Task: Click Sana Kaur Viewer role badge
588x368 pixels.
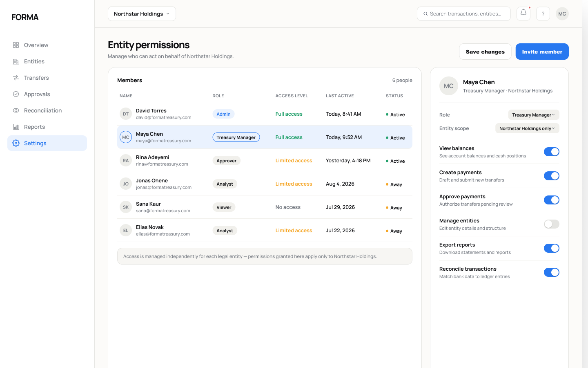Action: pos(224,207)
